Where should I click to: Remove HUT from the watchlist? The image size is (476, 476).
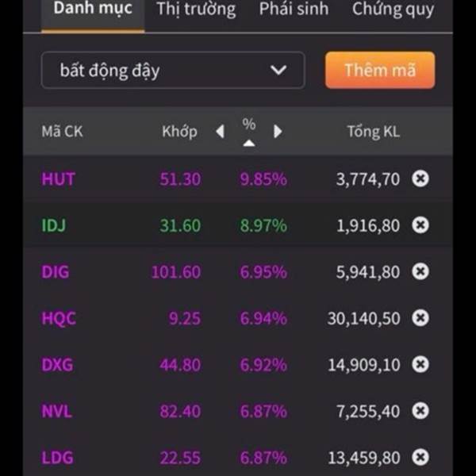pos(420,178)
